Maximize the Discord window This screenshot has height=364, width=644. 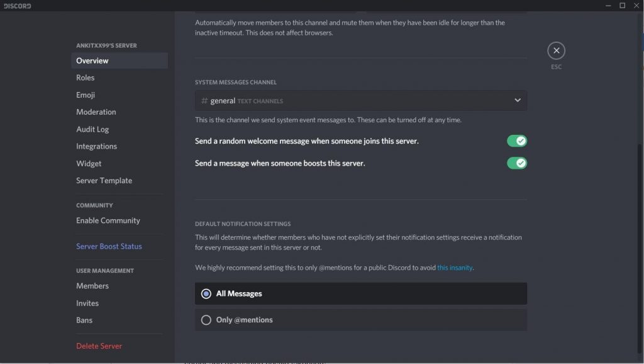tap(622, 5)
